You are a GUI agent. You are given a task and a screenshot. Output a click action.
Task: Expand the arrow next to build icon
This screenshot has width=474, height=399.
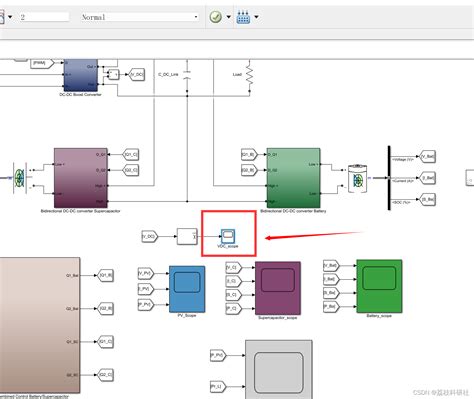256,17
